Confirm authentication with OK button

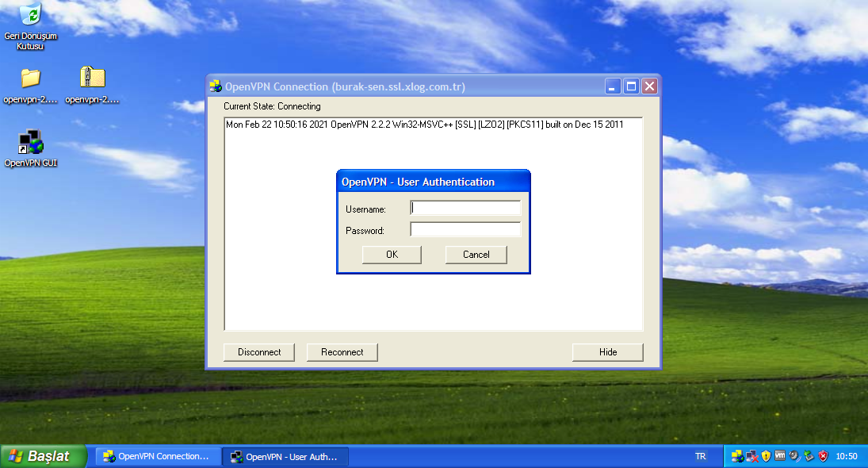(392, 255)
